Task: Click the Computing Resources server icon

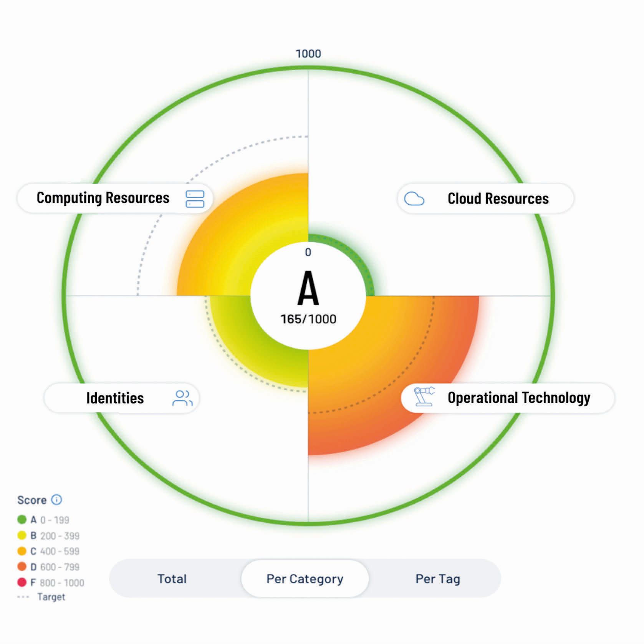Action: coord(195,199)
